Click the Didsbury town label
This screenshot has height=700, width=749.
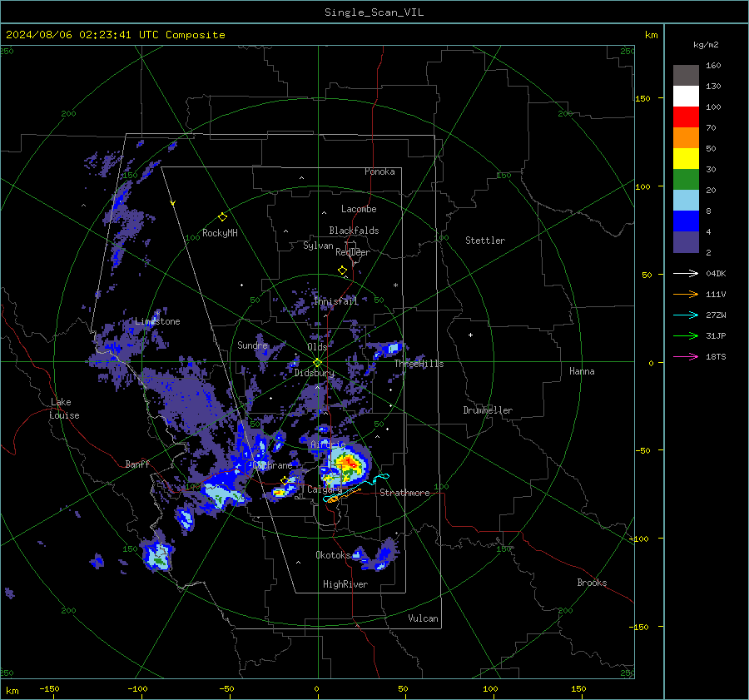coord(314,373)
